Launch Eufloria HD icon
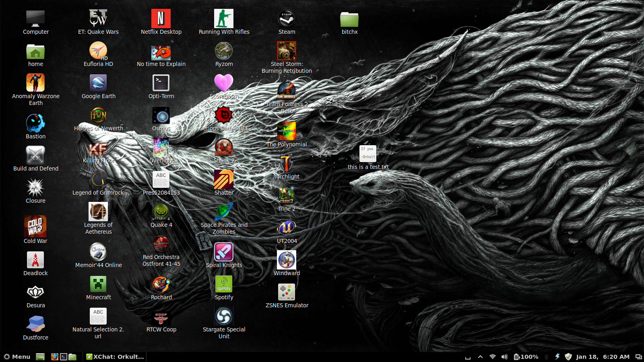Image resolution: width=644 pixels, height=362 pixels. click(98, 51)
